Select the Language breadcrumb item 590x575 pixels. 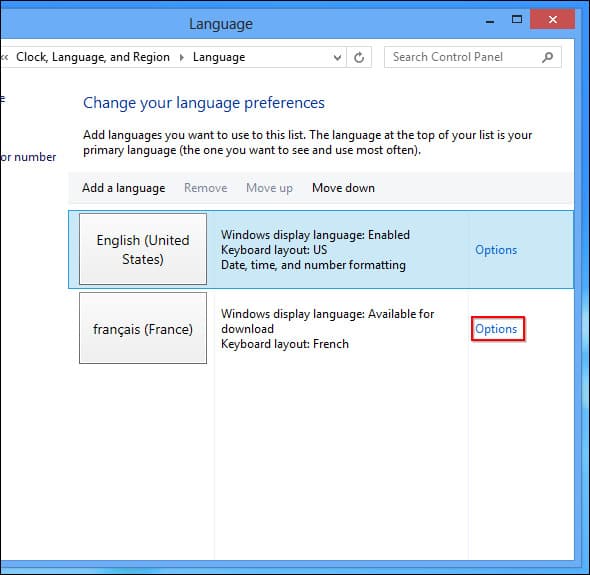click(x=219, y=57)
